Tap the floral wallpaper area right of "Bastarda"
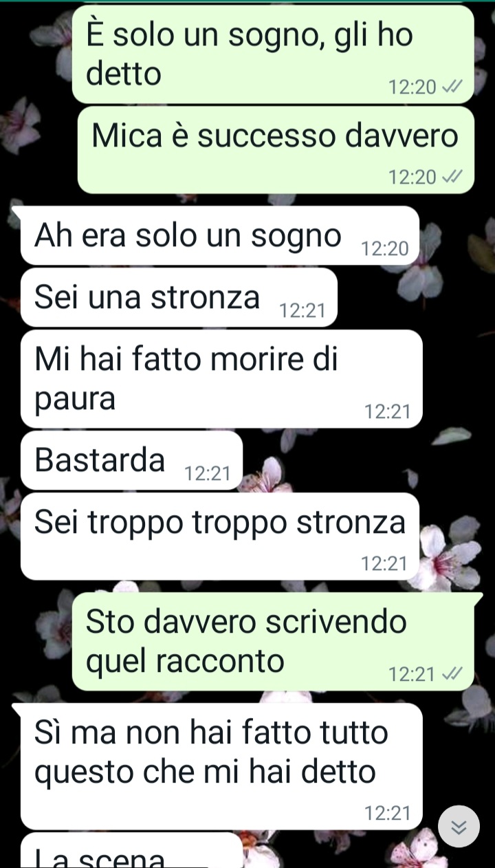 pyautogui.click(x=364, y=461)
